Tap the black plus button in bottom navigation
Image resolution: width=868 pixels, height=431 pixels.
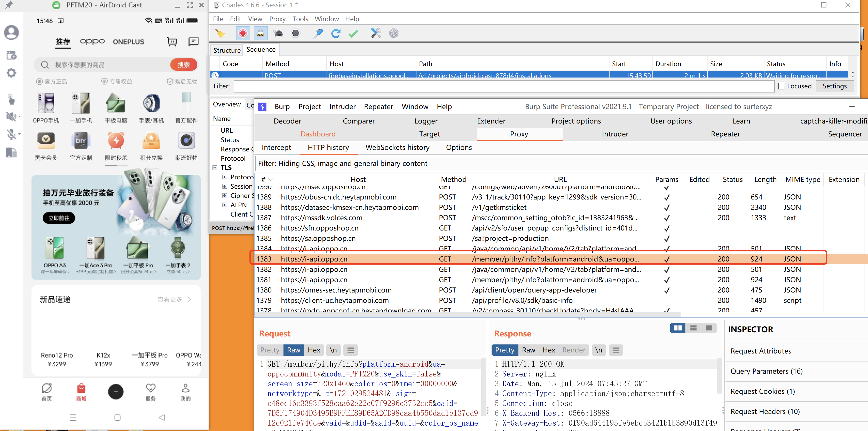coord(116,391)
